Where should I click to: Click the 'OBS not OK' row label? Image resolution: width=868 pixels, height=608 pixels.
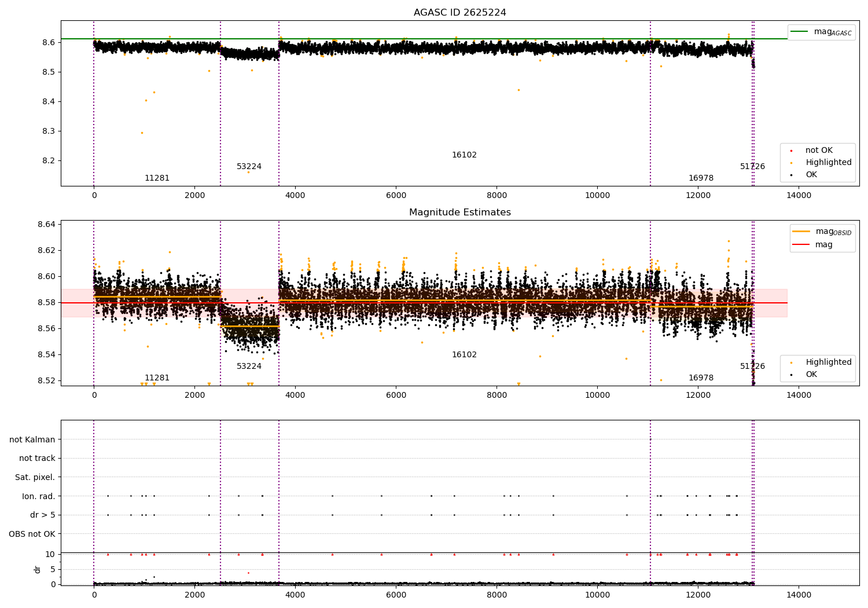coord(32,534)
